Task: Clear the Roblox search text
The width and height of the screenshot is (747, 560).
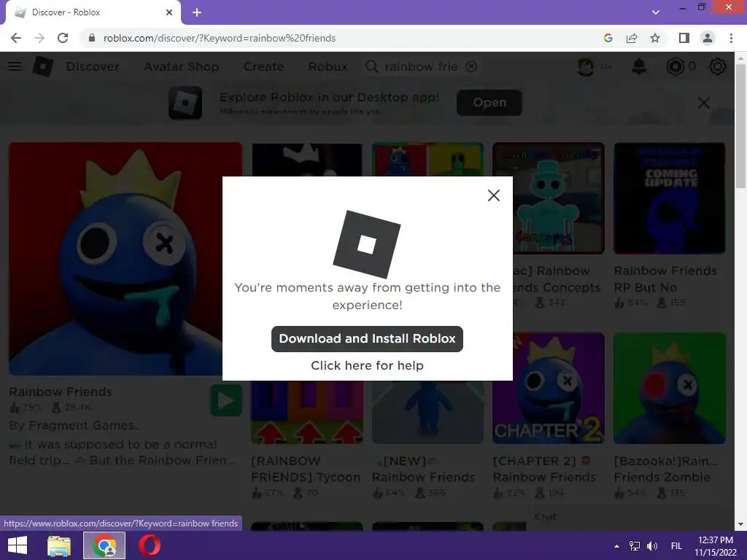Action: 471,66
